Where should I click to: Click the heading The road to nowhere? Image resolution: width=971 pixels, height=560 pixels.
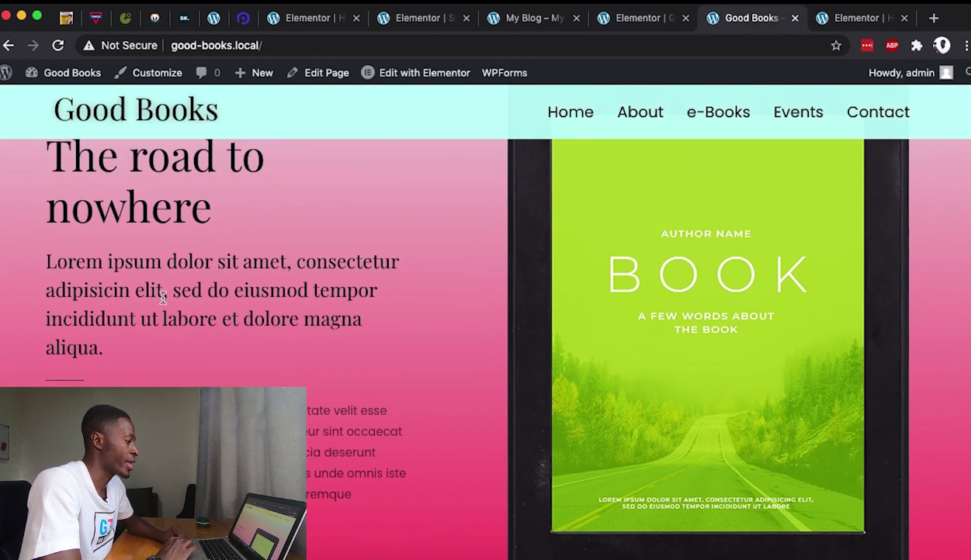click(x=155, y=181)
